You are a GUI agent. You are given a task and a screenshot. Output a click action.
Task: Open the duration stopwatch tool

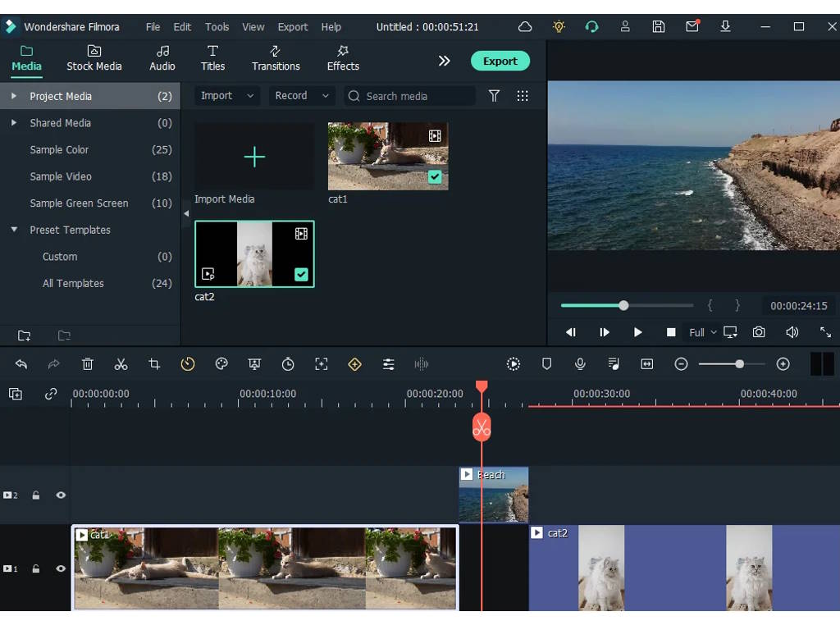click(288, 364)
